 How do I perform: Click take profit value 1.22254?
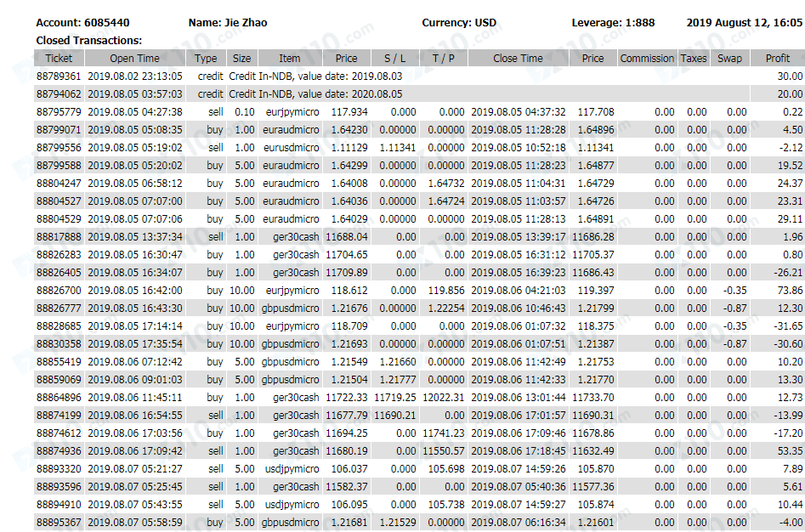(446, 308)
